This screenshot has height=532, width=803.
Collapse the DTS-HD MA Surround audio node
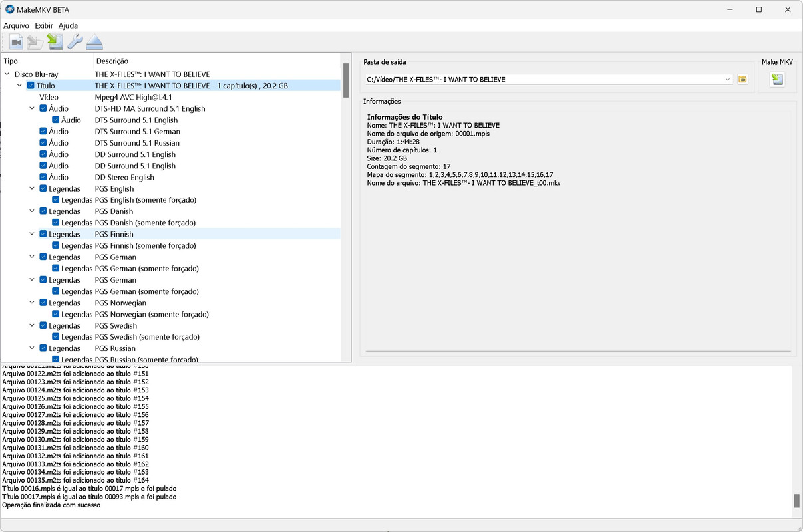click(x=32, y=108)
